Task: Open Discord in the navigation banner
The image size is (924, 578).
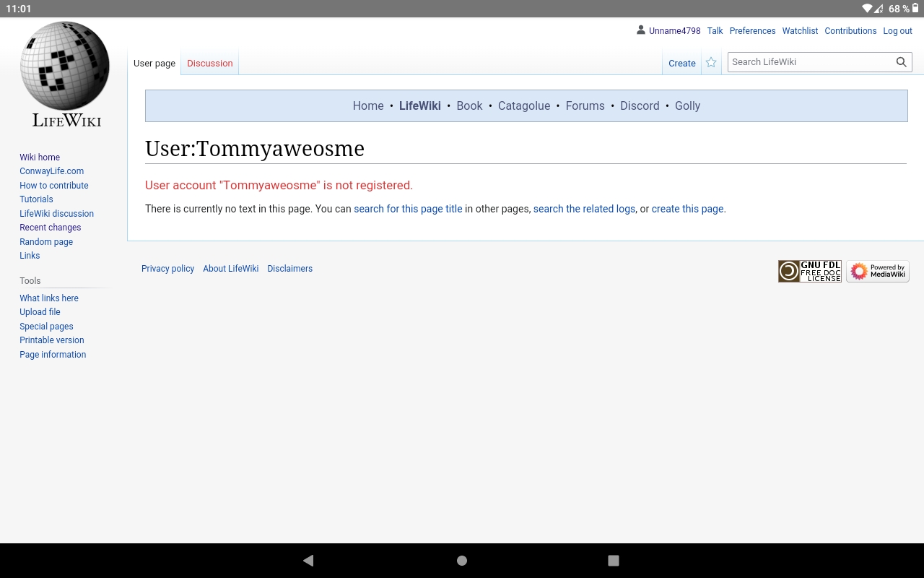Action: point(640,105)
